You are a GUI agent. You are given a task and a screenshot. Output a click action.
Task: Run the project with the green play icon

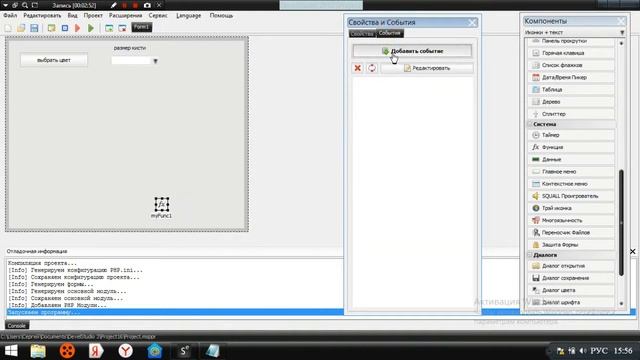pos(91,28)
